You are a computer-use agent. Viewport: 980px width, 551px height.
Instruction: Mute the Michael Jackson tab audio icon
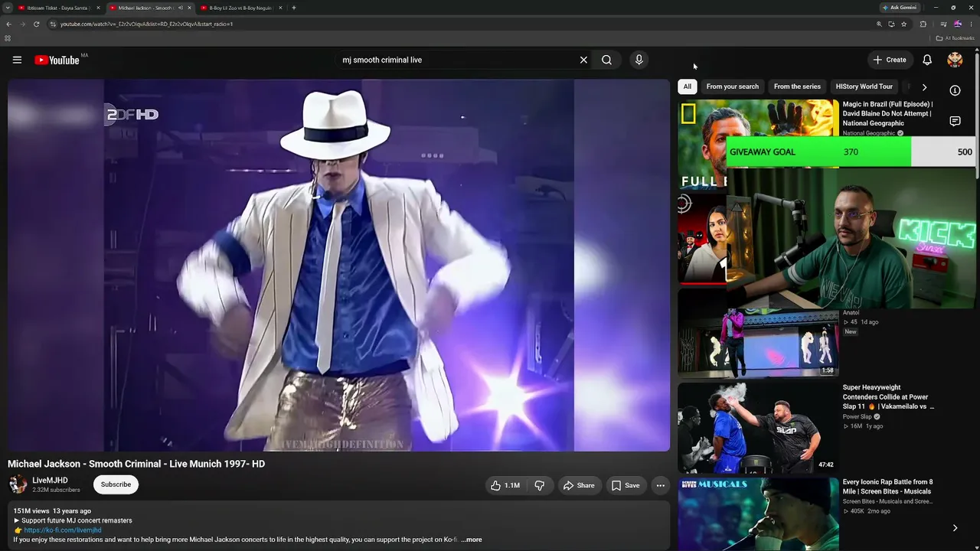181,8
